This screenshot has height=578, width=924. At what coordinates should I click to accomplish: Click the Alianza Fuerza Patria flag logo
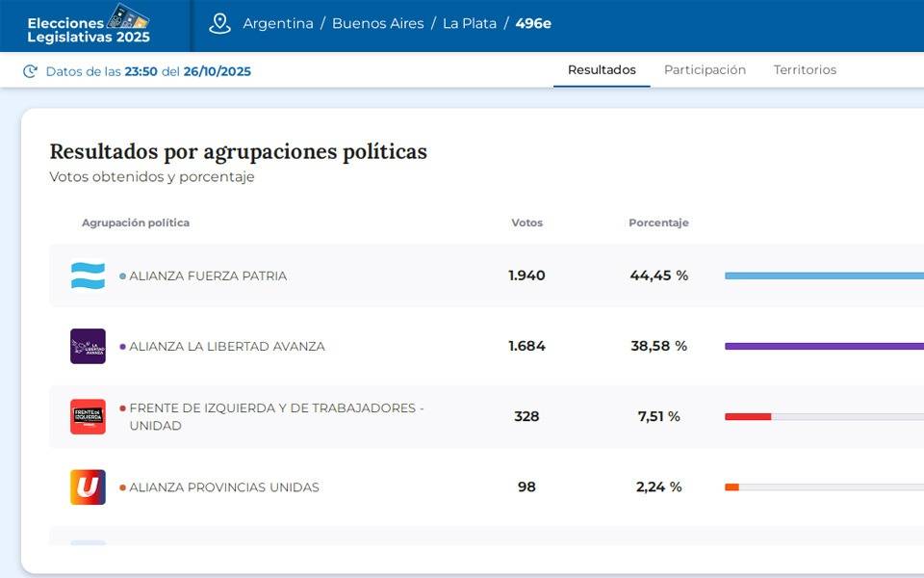point(88,276)
